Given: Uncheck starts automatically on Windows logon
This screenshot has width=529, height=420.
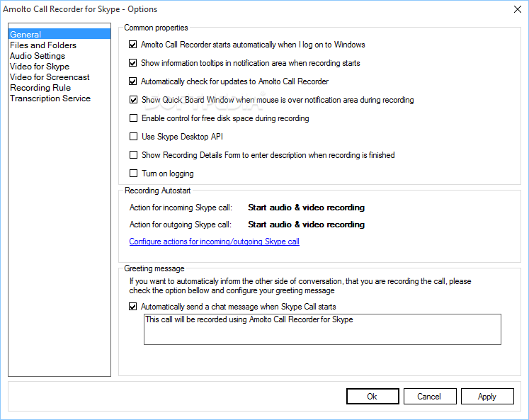Looking at the screenshot, I should pos(133,45).
